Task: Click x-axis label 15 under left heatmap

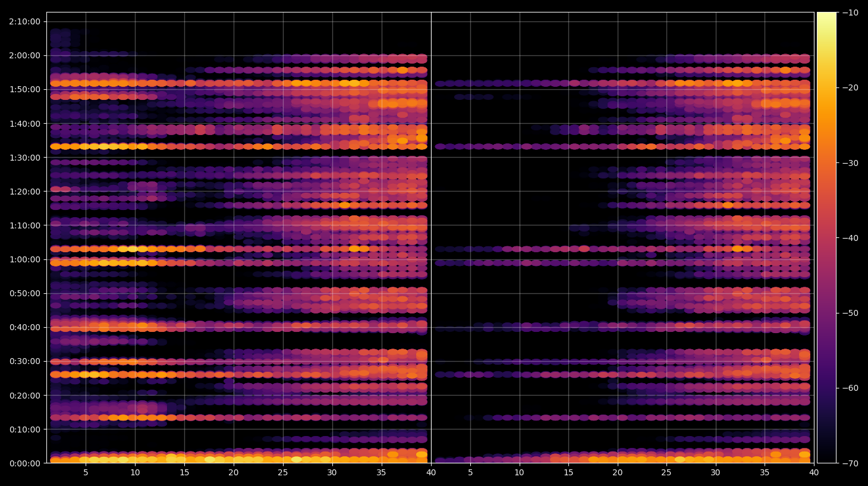Action: point(184,473)
